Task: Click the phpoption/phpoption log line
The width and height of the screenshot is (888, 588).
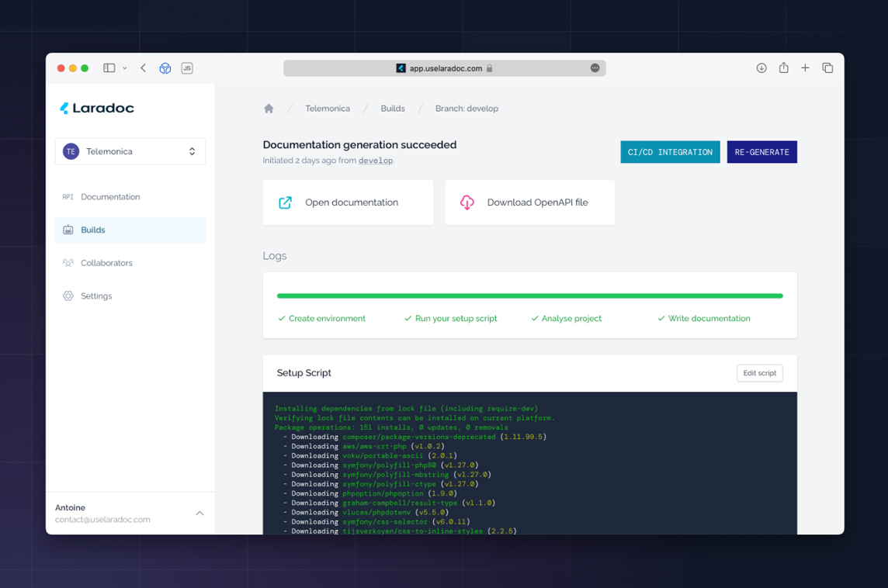Action: click(370, 493)
